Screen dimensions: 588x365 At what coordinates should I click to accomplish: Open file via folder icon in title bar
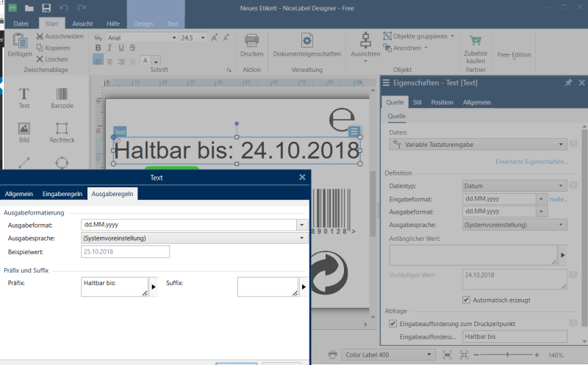pos(29,8)
